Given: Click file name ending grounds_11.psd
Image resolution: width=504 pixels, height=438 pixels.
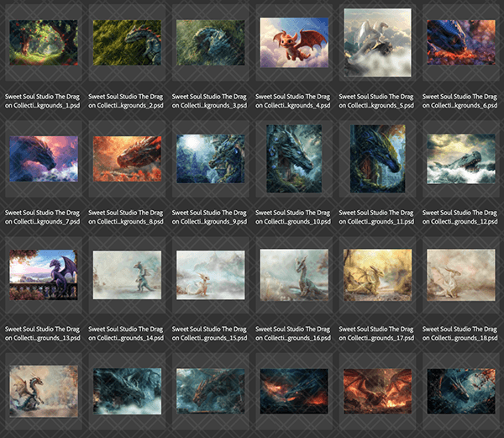Looking at the screenshot, I should point(376,217).
